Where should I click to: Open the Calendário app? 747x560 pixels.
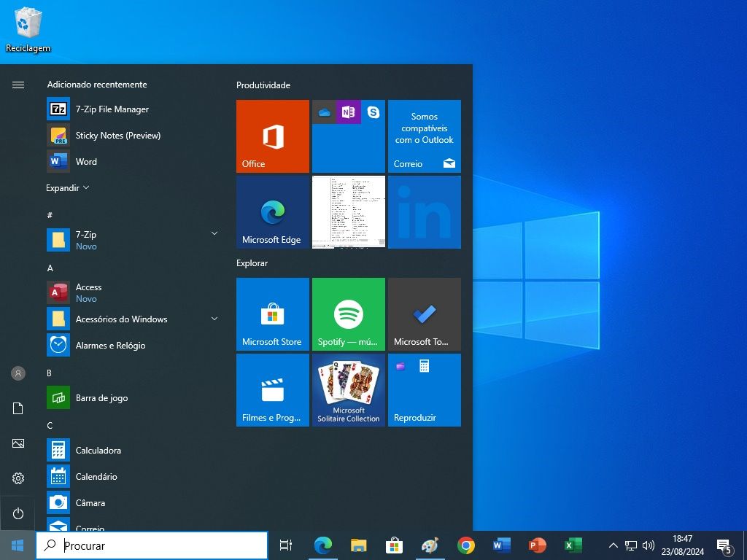tap(132, 476)
